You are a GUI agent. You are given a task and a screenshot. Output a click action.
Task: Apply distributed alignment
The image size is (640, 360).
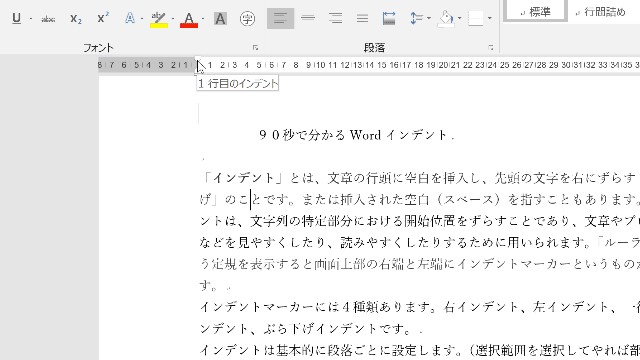(389, 18)
